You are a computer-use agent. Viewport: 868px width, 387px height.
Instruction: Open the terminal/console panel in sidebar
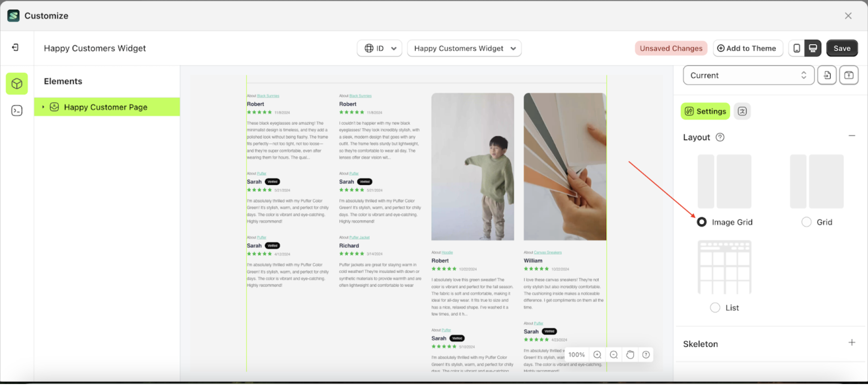[16, 110]
